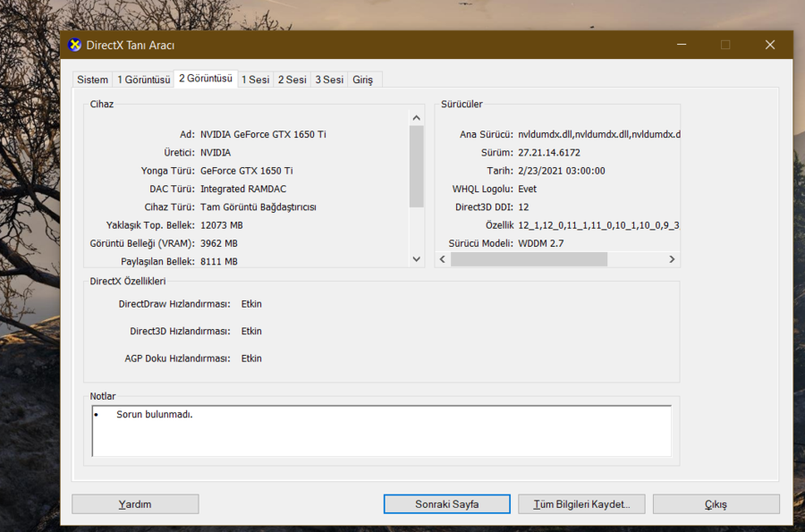Image resolution: width=805 pixels, height=532 pixels.
Task: Click the Direct3D DDI value '12'
Action: 523,207
